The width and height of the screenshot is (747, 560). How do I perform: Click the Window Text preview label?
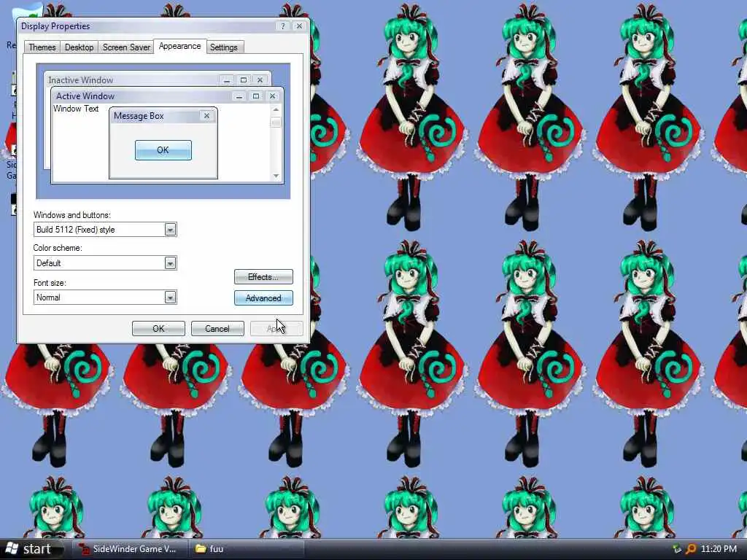[x=76, y=109]
